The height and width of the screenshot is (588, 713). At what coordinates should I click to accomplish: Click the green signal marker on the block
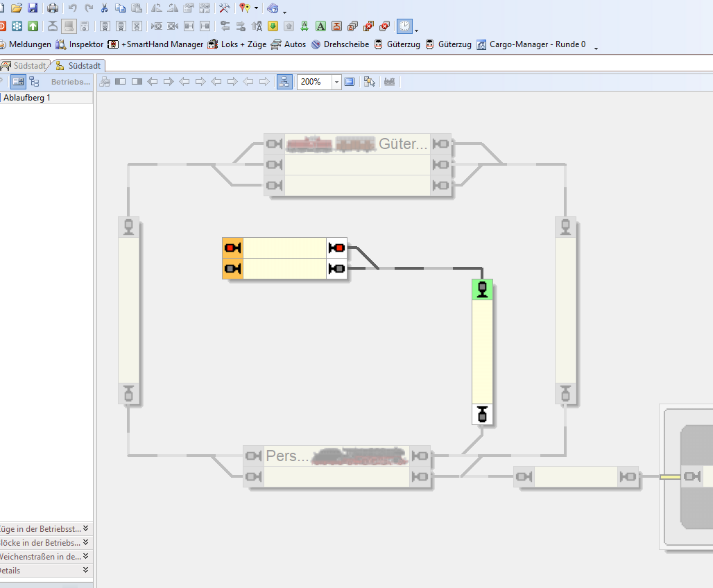[482, 290]
